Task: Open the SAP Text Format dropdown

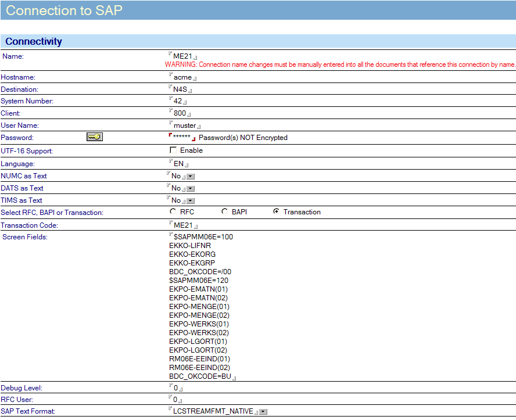Action: (263, 412)
